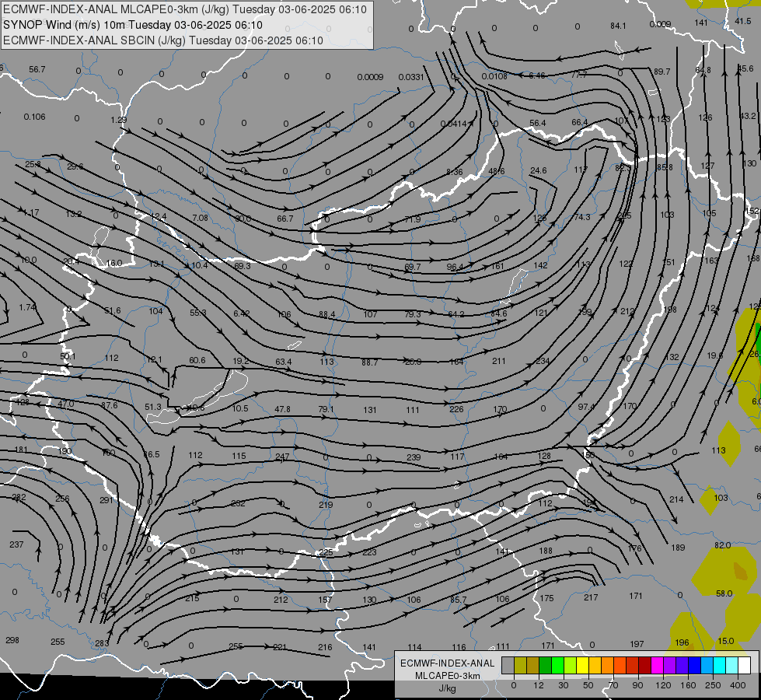This screenshot has height=700, width=761.
Task: Click the map value 56.7
Action: pos(37,69)
